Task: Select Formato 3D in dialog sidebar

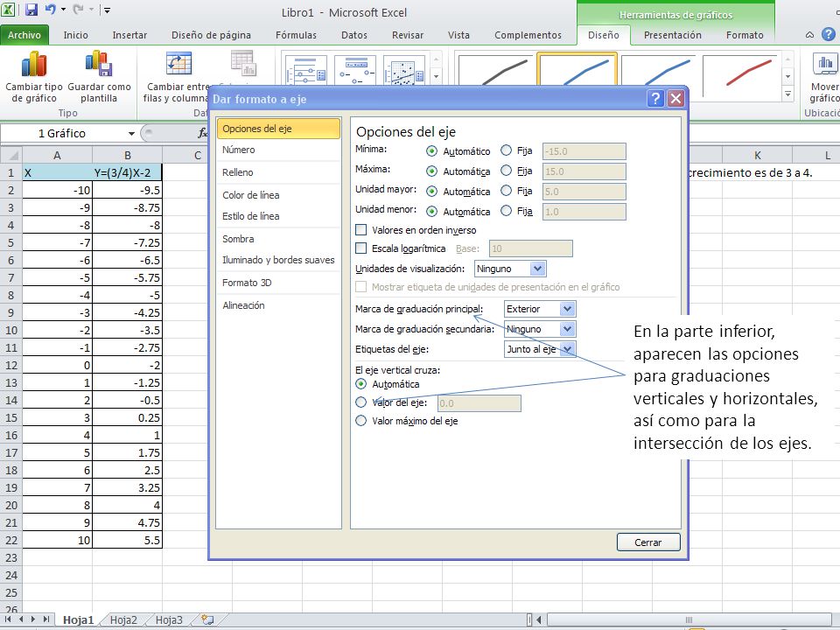Action: (278, 283)
